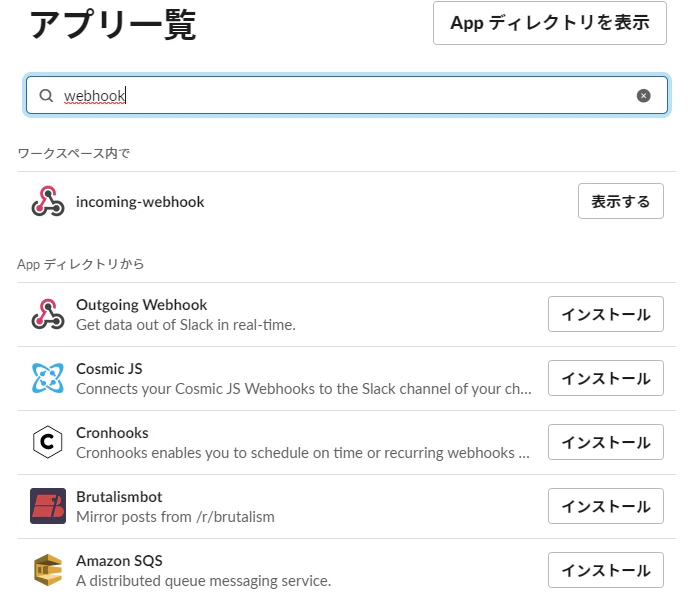Open the App ディレクトリを表示 button
Image resolution: width=699 pixels, height=597 pixels.
pyautogui.click(x=550, y=23)
